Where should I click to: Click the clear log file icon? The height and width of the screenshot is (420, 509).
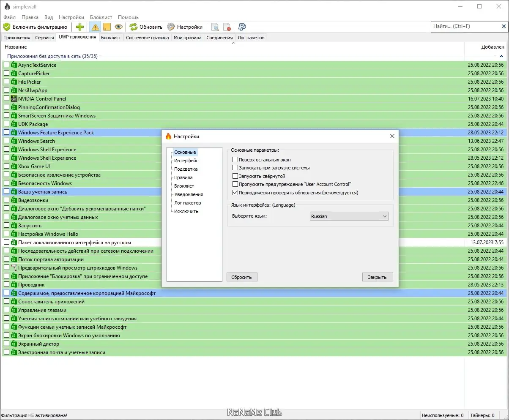[227, 27]
